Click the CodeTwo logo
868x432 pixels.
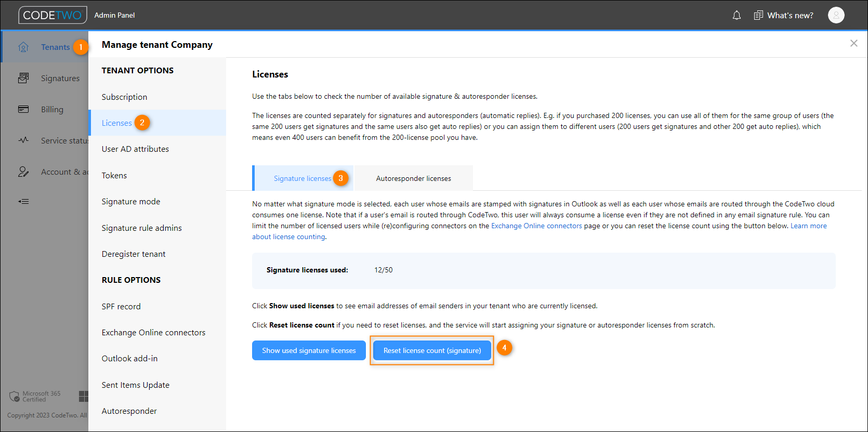point(52,15)
